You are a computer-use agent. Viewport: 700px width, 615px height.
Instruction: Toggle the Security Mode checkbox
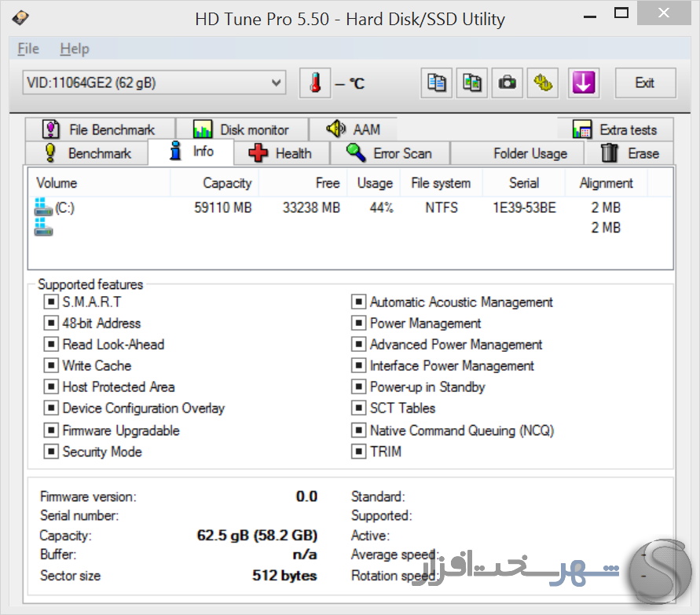pyautogui.click(x=51, y=451)
